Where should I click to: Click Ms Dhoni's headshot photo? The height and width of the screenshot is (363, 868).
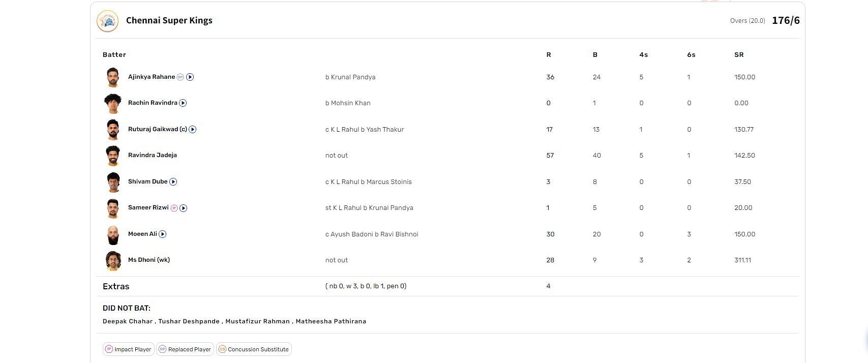[113, 260]
